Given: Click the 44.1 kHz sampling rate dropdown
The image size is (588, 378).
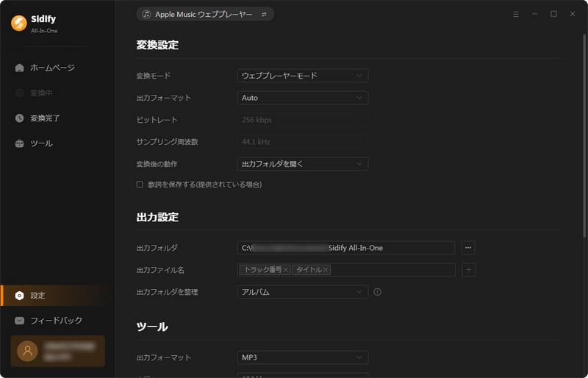Looking at the screenshot, I should [x=303, y=142].
